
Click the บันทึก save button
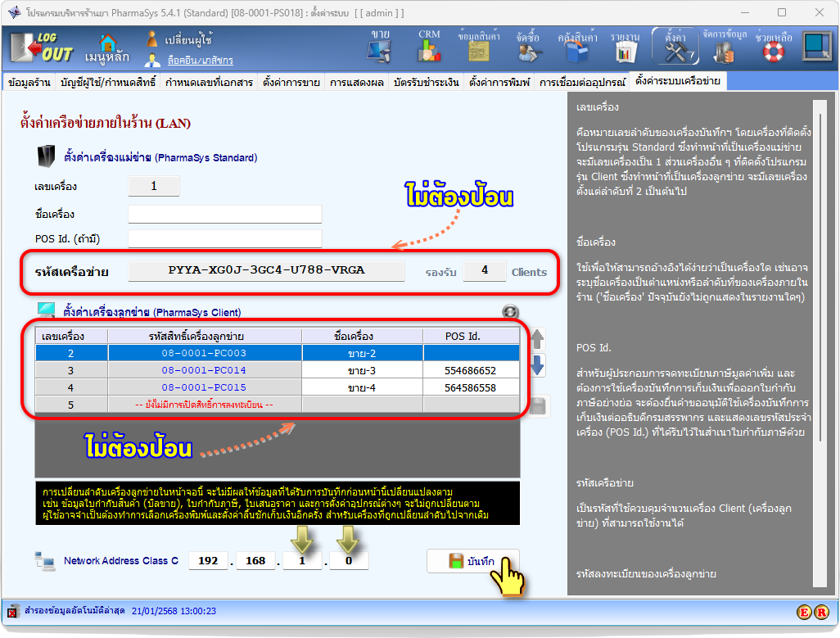472,561
